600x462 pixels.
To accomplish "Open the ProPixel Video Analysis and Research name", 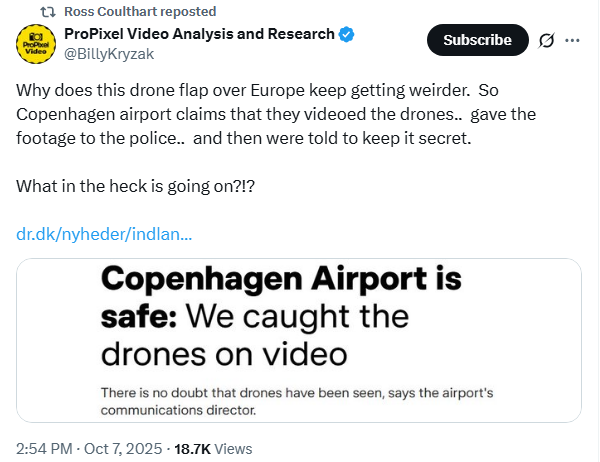I will [x=199, y=34].
